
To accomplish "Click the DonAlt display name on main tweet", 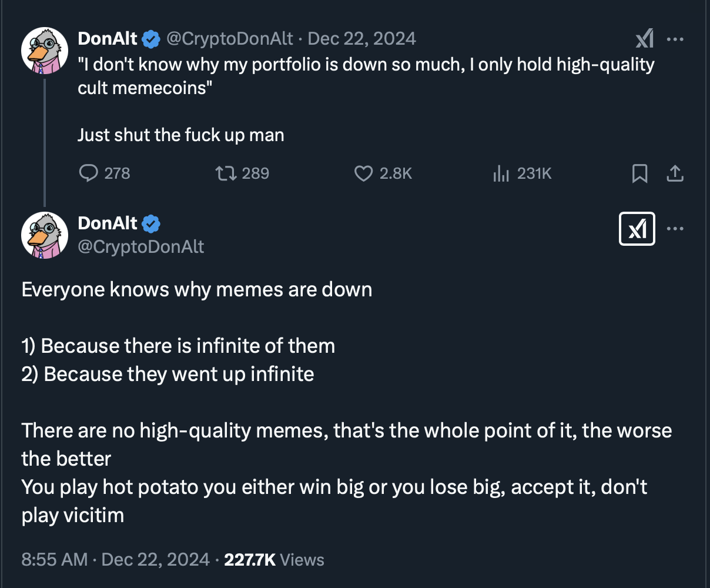I will coord(108,223).
